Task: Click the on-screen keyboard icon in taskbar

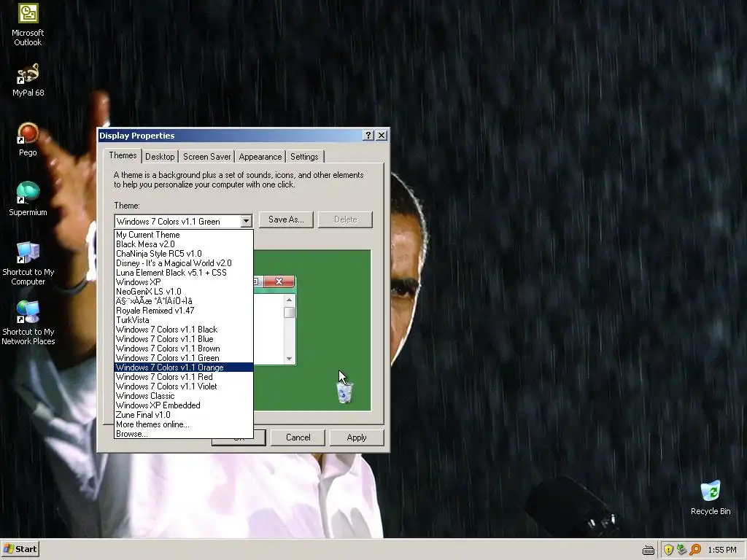Action: (649, 550)
